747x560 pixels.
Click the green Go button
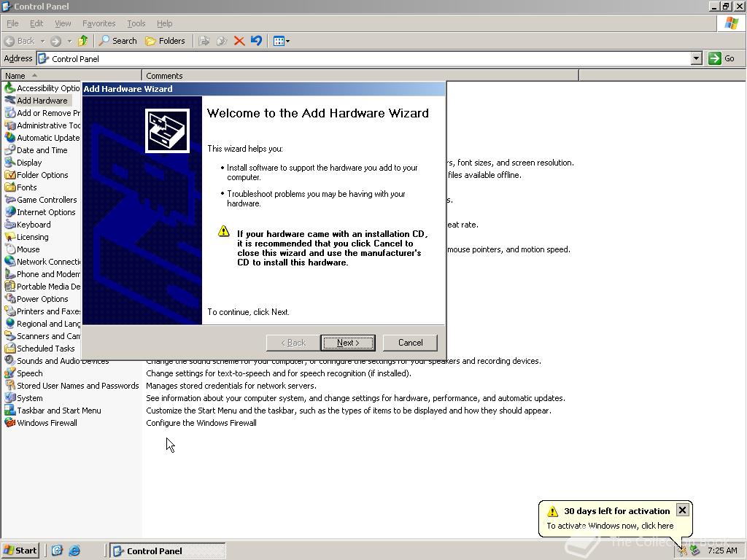[x=721, y=58]
